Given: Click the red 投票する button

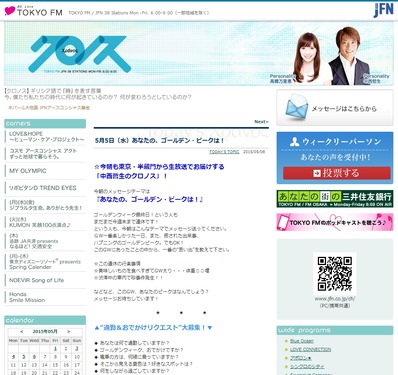Looking at the screenshot, I should tap(337, 173).
